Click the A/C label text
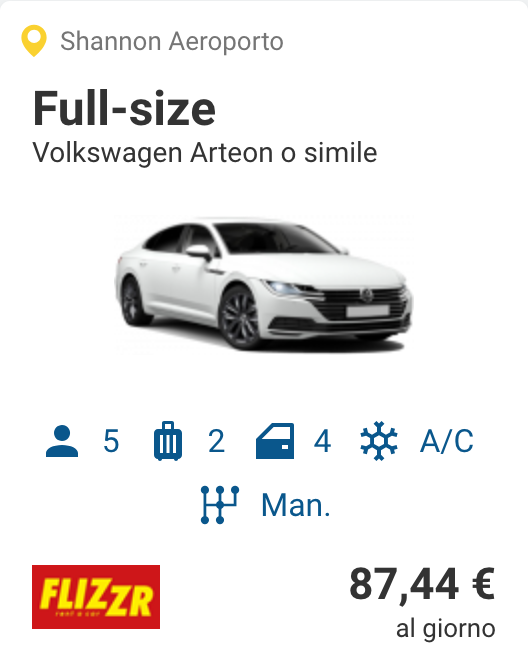The height and width of the screenshot is (654, 528). 447,441
